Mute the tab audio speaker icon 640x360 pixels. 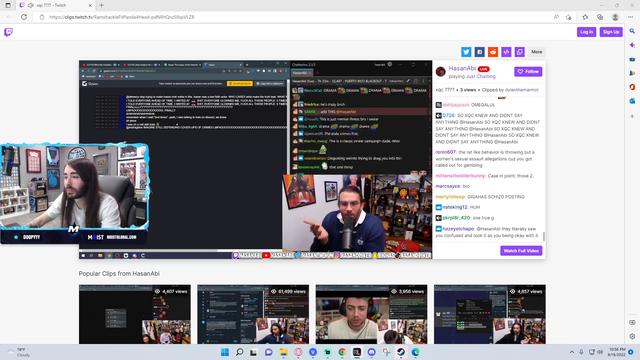click(31, 5)
